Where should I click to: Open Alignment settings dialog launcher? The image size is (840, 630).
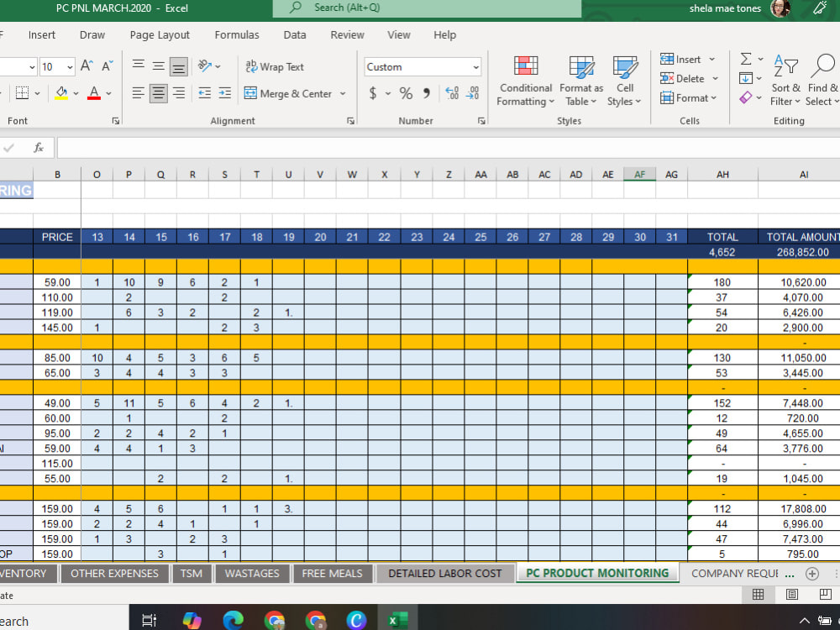[x=350, y=121]
